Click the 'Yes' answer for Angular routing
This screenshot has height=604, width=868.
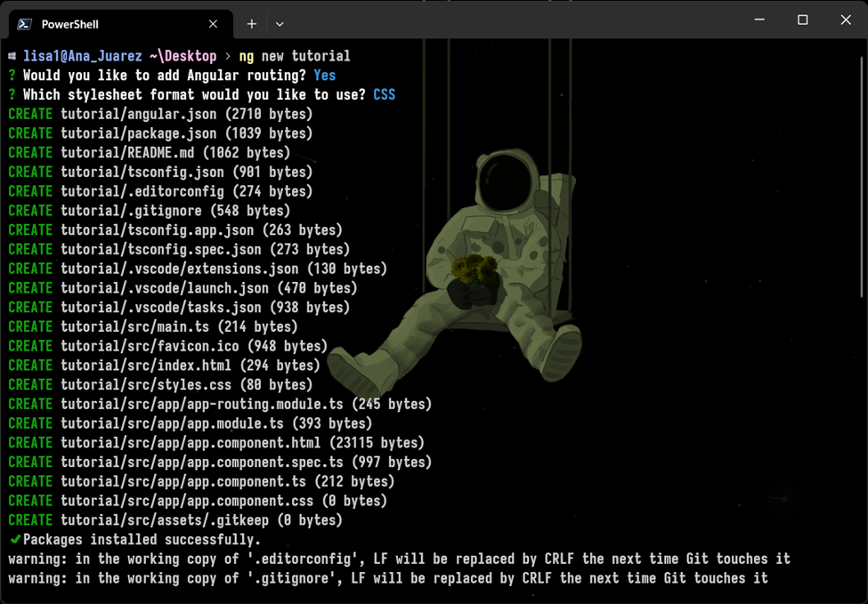(324, 76)
